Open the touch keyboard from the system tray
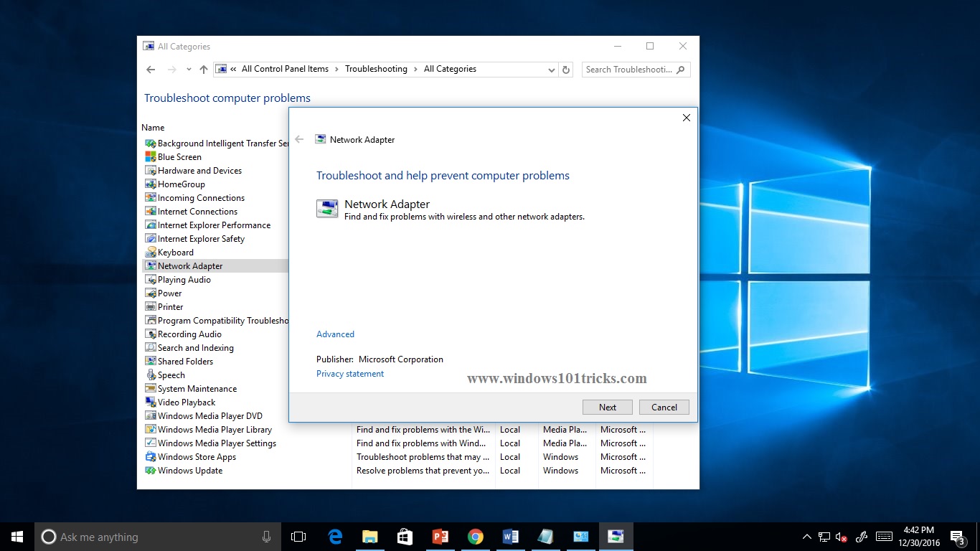This screenshot has height=551, width=980. coord(884,536)
